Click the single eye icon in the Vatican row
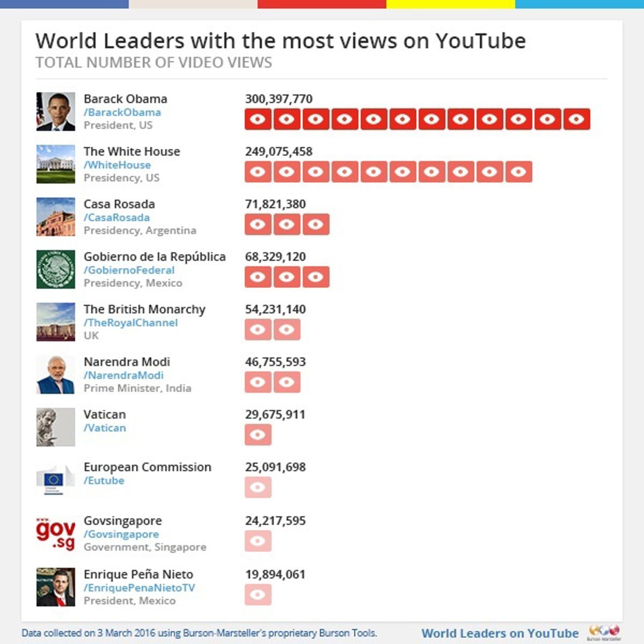This screenshot has height=644, width=644. click(x=258, y=435)
